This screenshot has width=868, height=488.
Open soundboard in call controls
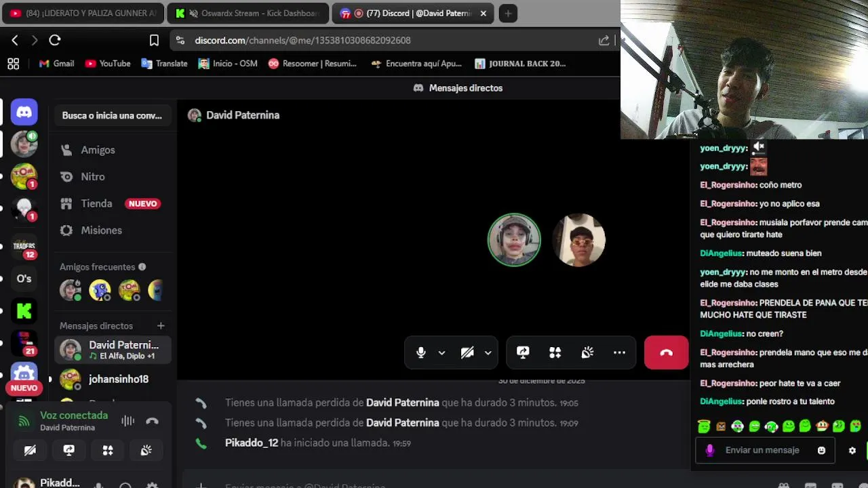587,352
